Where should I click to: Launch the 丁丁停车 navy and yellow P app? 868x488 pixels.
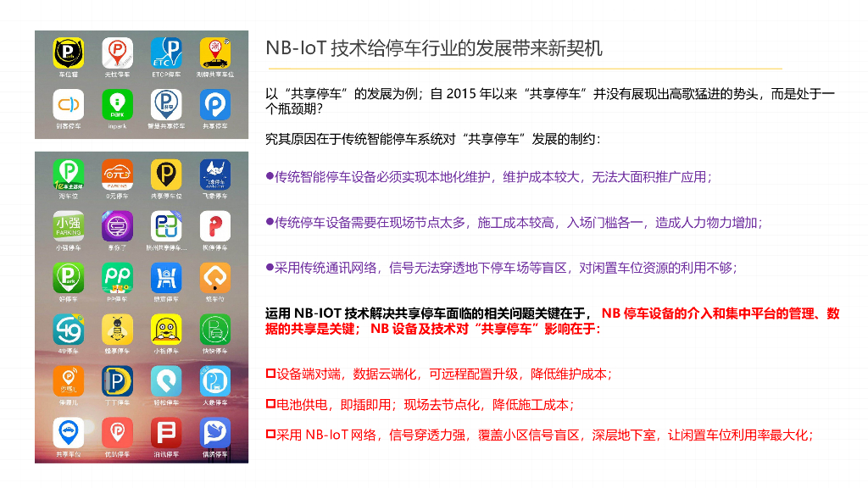click(117, 381)
